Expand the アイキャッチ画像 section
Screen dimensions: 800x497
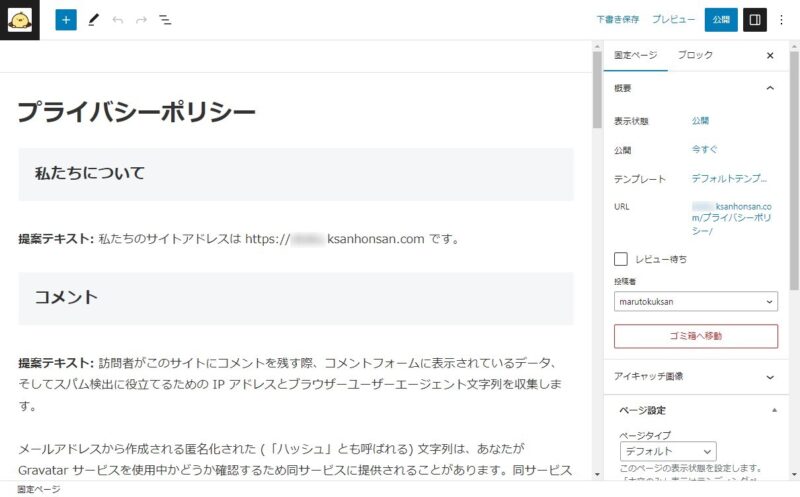(696, 377)
